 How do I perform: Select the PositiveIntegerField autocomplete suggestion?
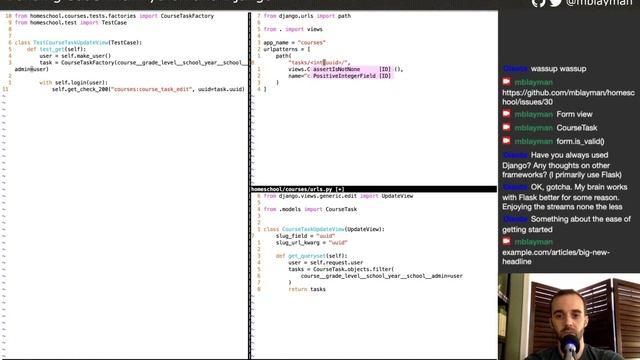point(351,76)
